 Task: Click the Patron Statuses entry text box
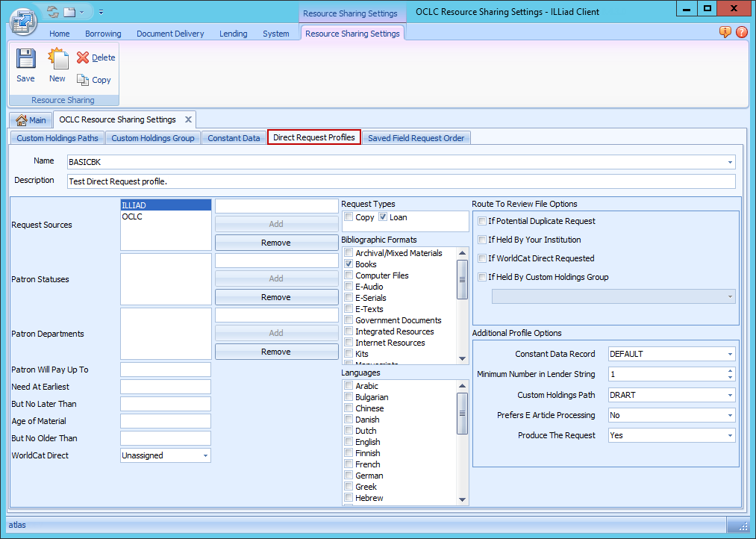276,261
